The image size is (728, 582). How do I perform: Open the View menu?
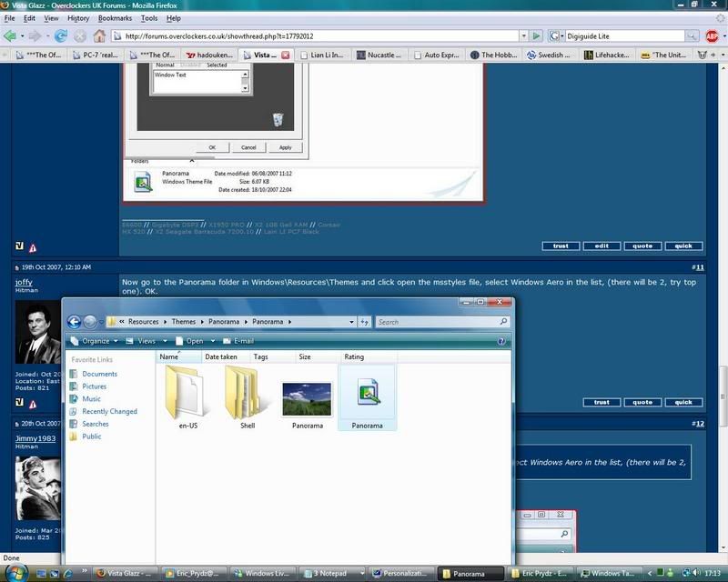coord(51,18)
